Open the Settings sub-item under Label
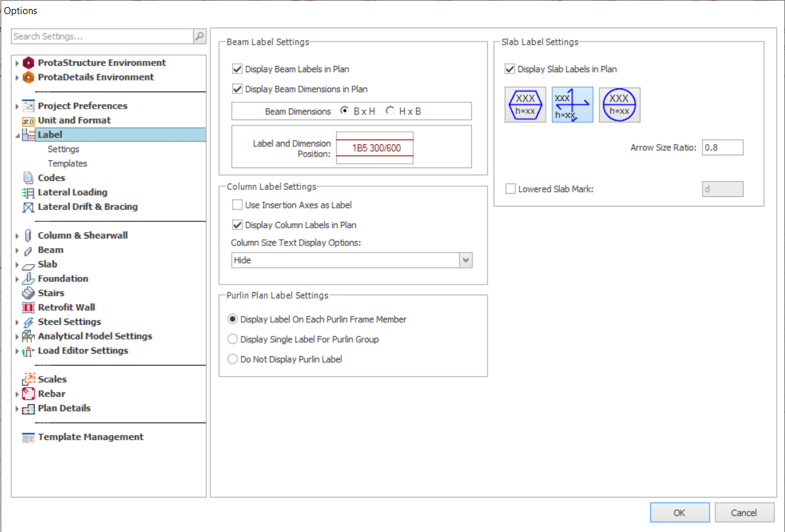This screenshot has height=532, width=785. [x=63, y=149]
